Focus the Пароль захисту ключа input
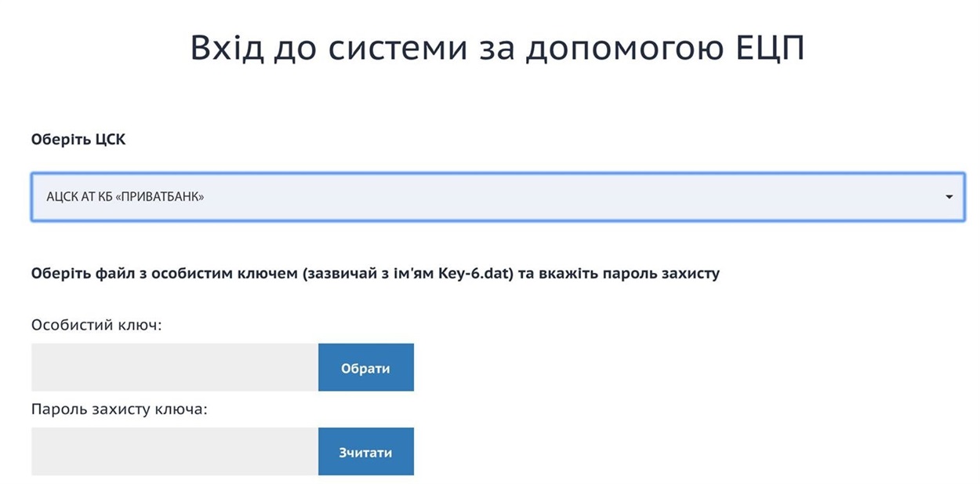Screen dimensions: 980x484 174,451
